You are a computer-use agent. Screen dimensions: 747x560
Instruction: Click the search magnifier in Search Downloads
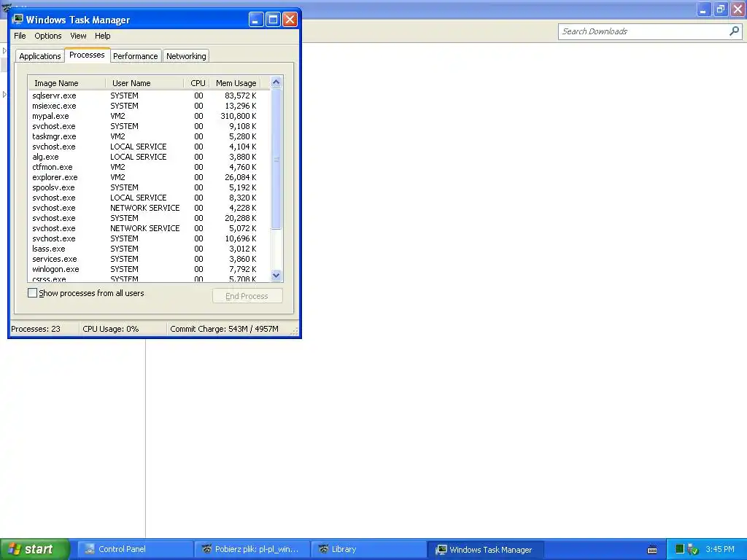pos(734,31)
